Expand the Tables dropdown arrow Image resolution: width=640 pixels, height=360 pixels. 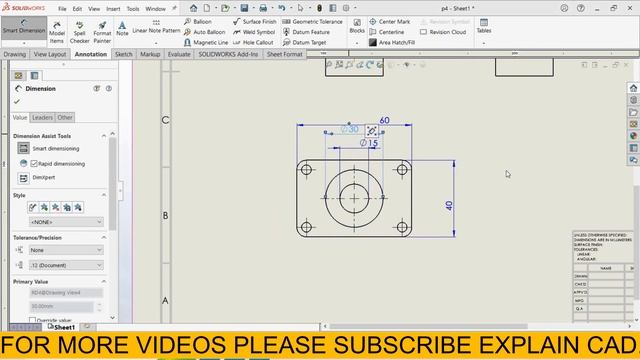coord(484,43)
